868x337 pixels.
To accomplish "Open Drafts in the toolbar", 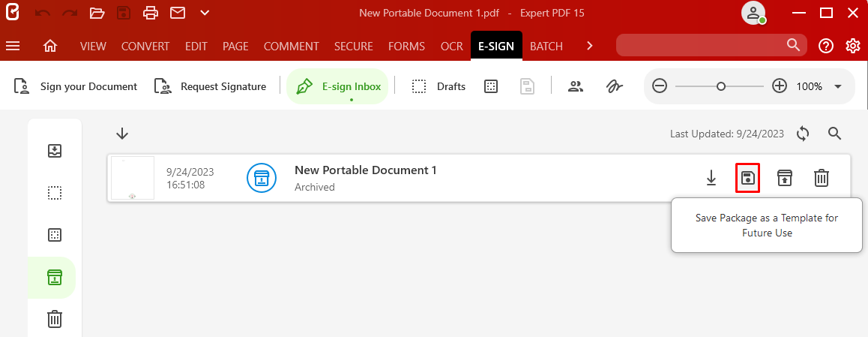I will pyautogui.click(x=438, y=86).
